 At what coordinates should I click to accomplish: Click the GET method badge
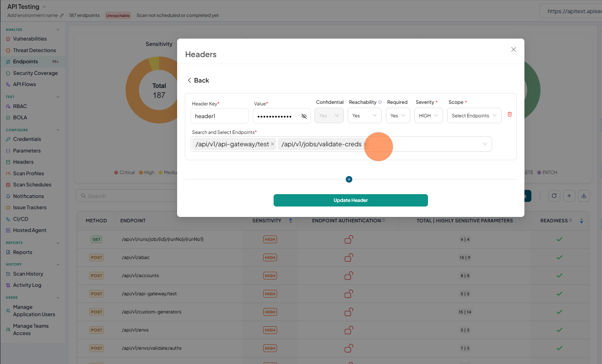[96, 239]
